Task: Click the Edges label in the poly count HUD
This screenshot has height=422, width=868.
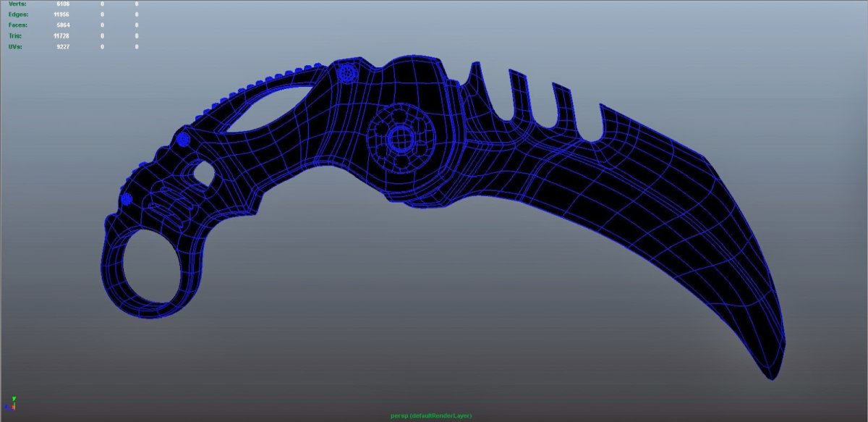Action: pos(17,14)
